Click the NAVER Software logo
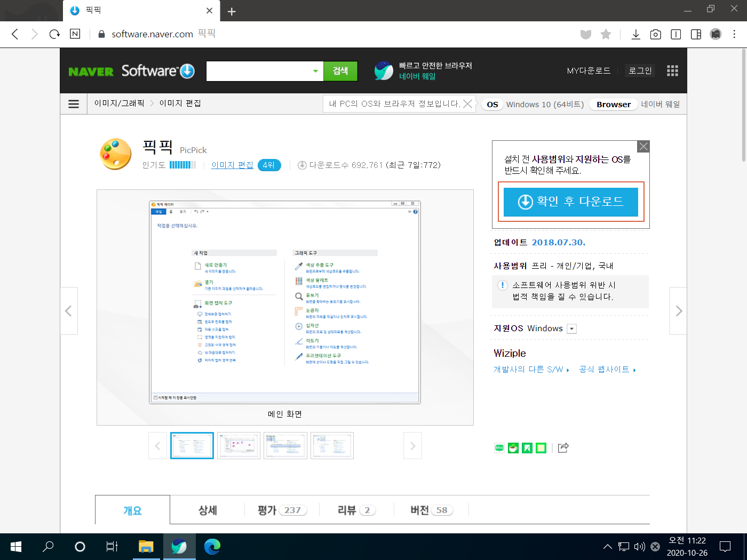747x560 pixels. pos(131,71)
